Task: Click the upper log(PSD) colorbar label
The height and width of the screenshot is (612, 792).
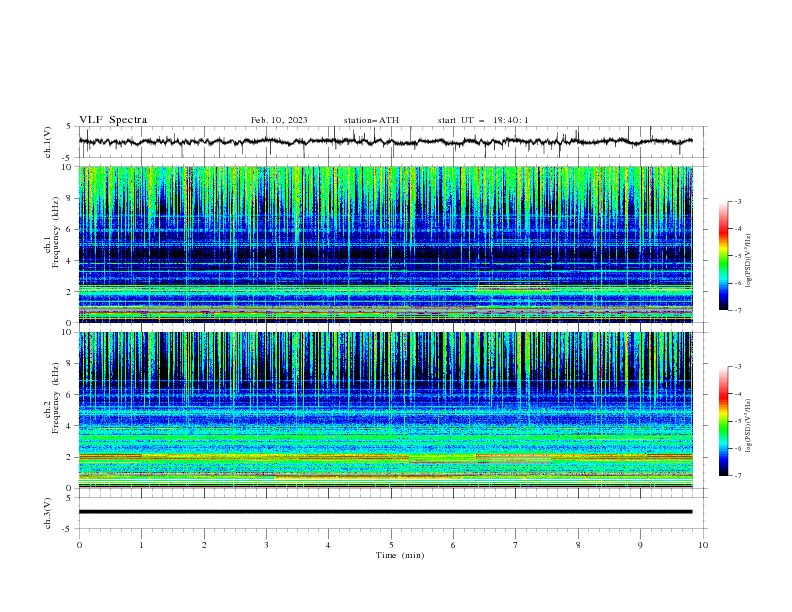Action: click(x=749, y=261)
